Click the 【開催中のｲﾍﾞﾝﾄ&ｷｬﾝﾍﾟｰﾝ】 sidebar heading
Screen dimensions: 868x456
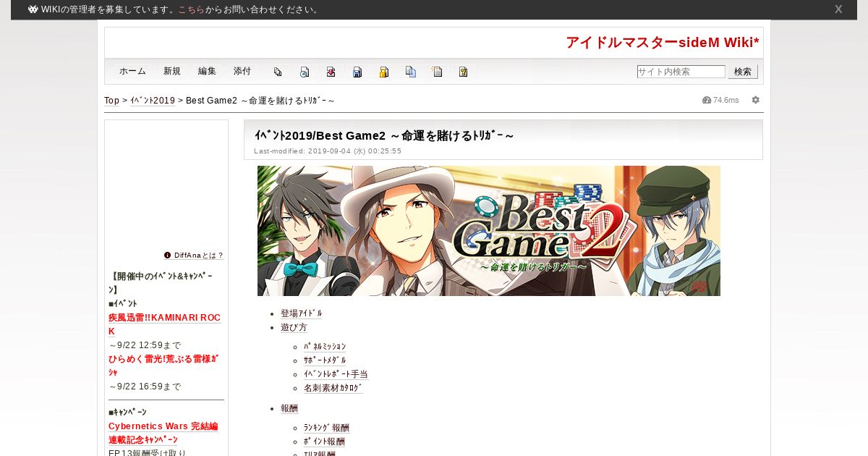coord(161,283)
